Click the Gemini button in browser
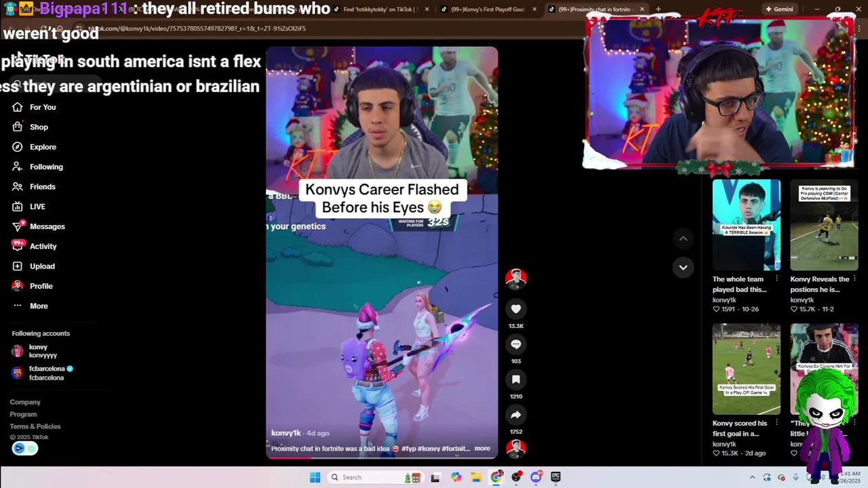Screen dimensions: 868x488 (x=779, y=9)
